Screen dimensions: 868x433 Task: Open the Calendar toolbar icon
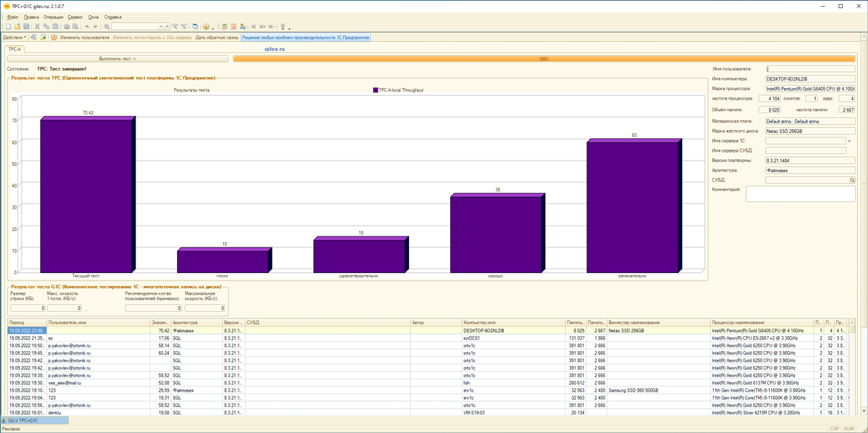click(233, 27)
